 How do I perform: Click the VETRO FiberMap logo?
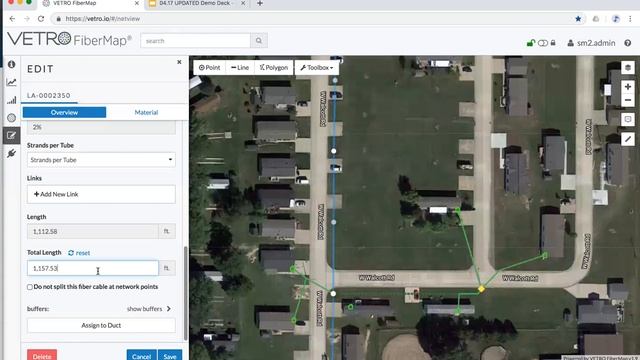(x=69, y=39)
